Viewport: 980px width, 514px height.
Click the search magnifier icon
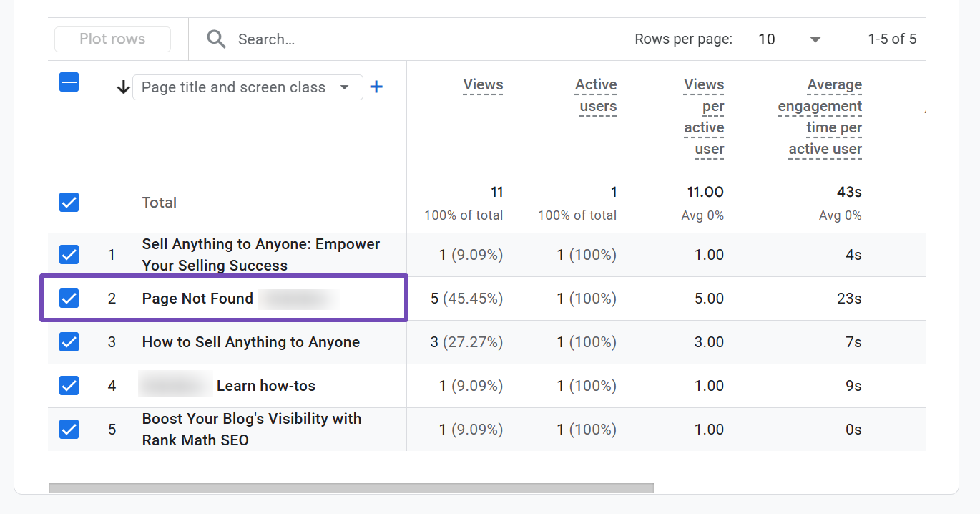point(216,39)
